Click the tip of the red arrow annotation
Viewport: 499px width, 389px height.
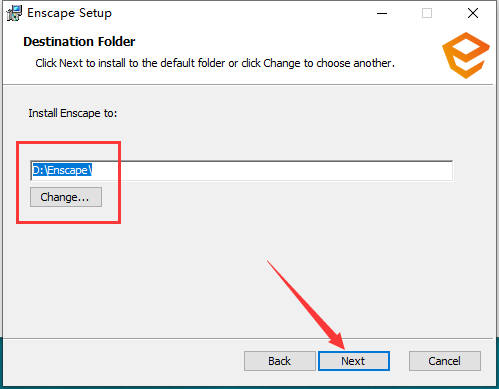coord(343,347)
